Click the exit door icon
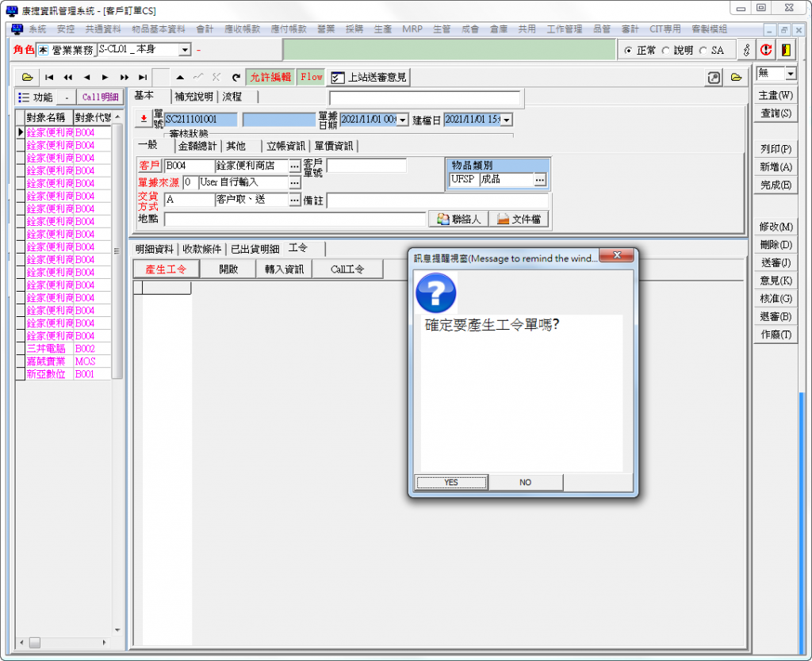 (785, 50)
